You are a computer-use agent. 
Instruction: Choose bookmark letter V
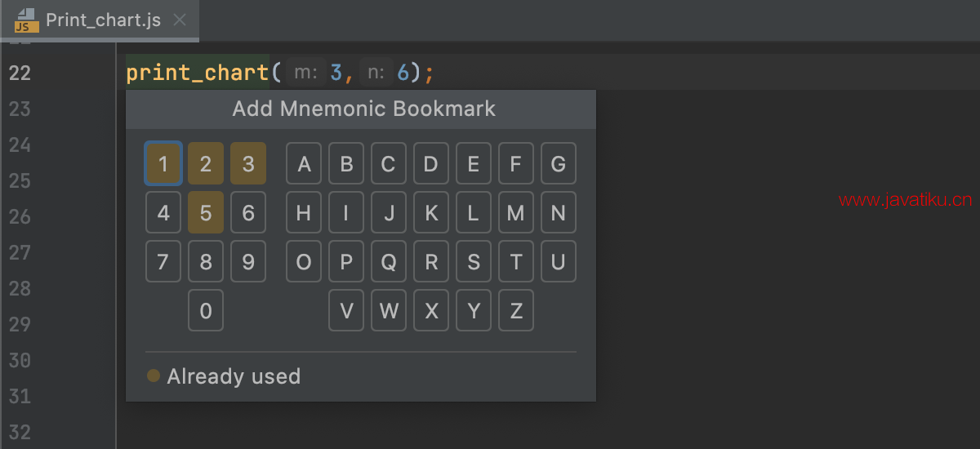(346, 310)
